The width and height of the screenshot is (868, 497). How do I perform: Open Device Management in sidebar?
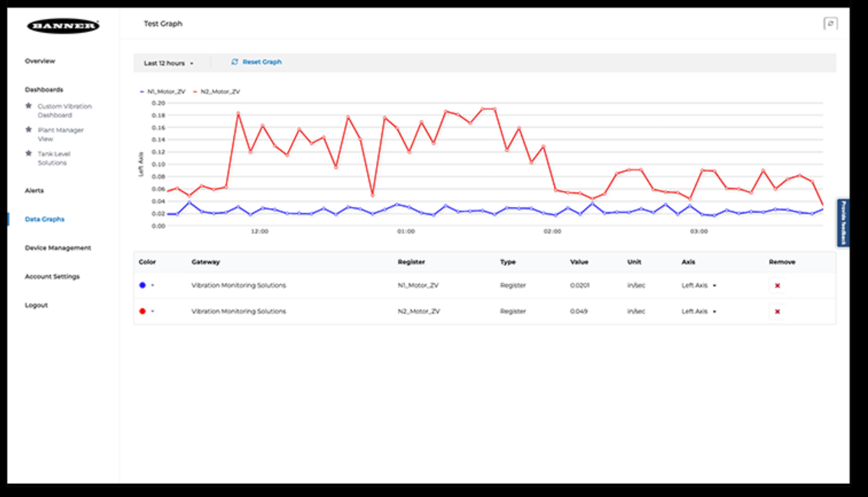[x=57, y=248]
